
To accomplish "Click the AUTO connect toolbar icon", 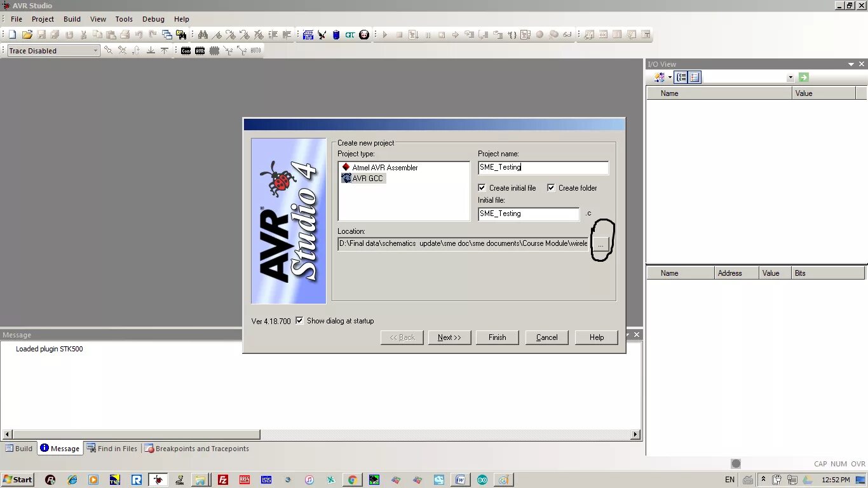I will coord(255,51).
